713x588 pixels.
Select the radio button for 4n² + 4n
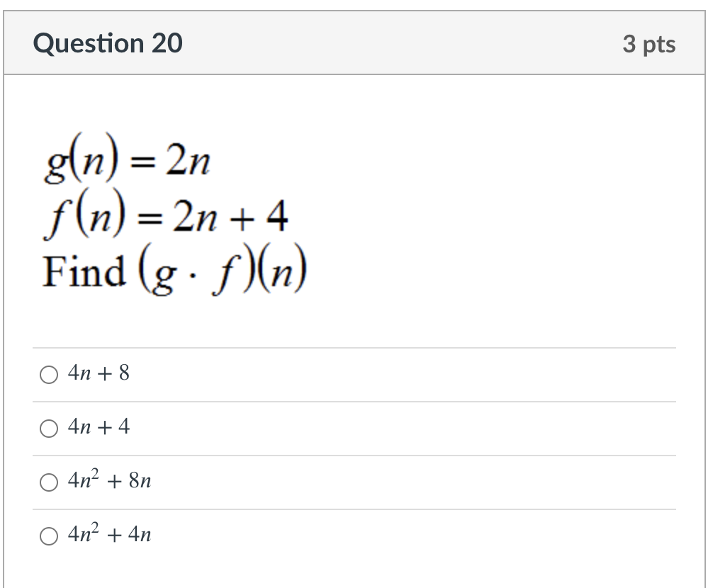coord(48,536)
